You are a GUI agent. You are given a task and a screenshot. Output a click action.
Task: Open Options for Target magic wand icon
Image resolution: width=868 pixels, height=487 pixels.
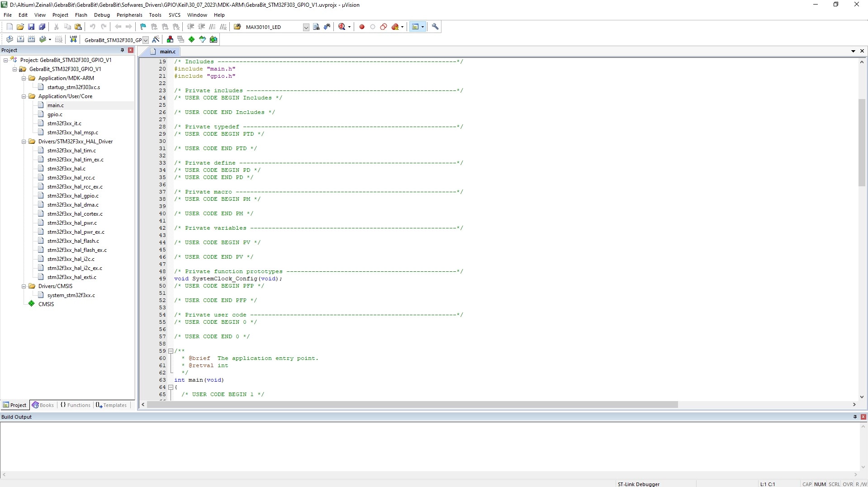pos(156,39)
